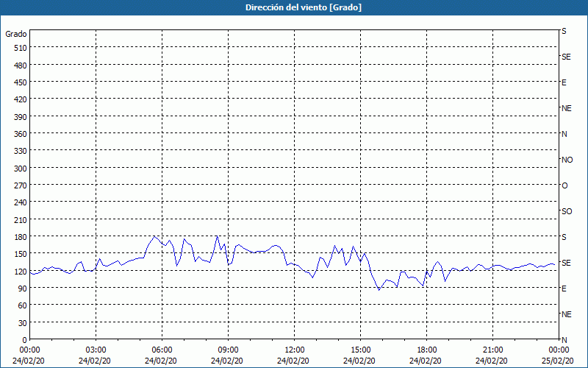Pick the 21:00 time axis label
Image resolution: width=588 pixels, height=368 pixels.
point(492,350)
